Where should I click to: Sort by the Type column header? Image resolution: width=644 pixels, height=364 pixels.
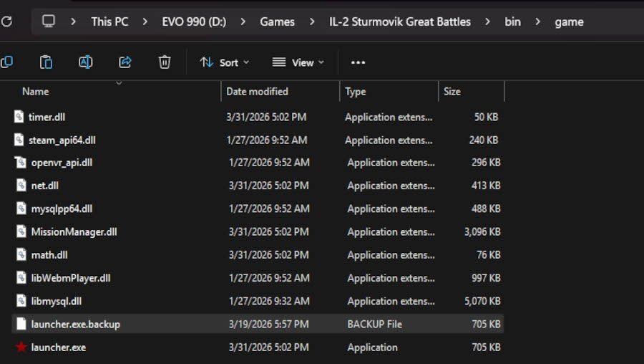[x=356, y=92]
